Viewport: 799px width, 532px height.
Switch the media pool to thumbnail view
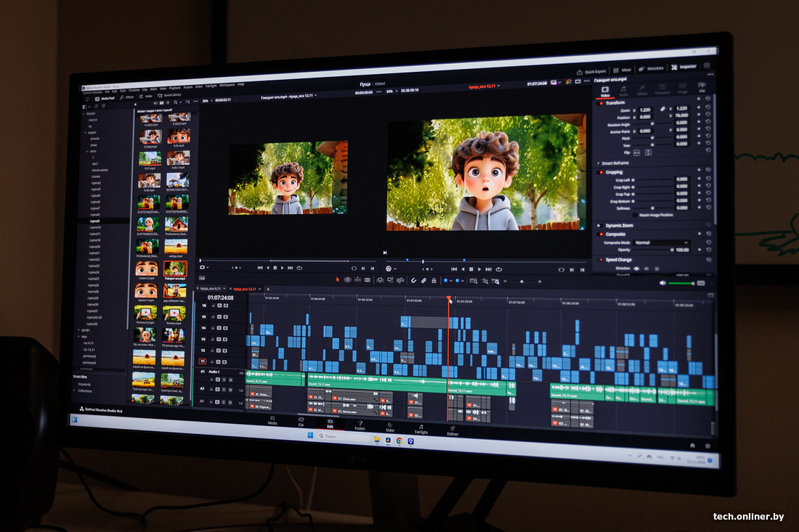161,102
